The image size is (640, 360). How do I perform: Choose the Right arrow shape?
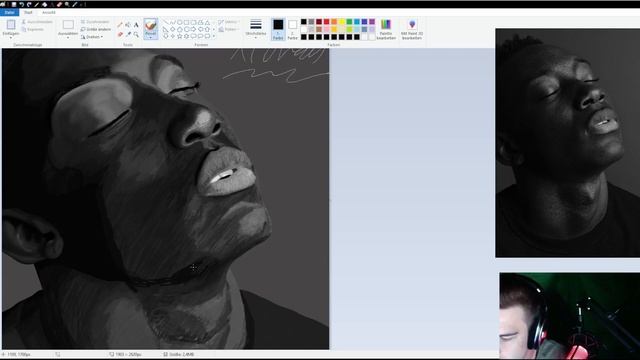[193, 29]
